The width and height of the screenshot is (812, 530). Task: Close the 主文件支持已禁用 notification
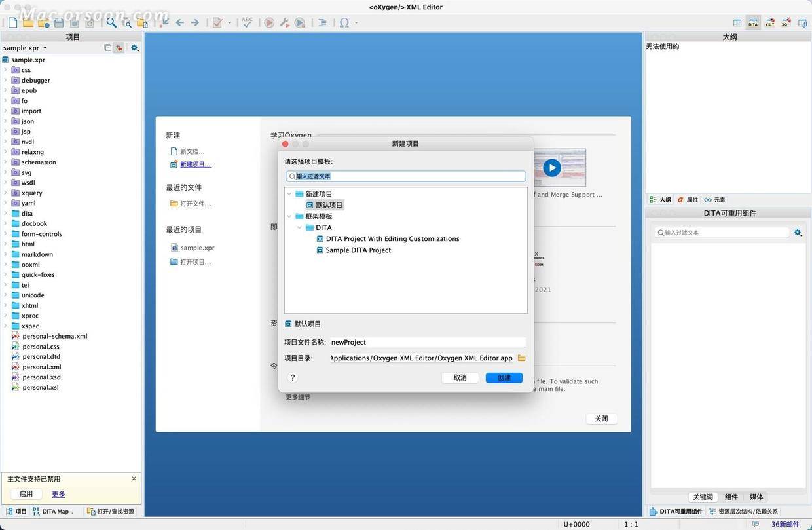tap(134, 479)
